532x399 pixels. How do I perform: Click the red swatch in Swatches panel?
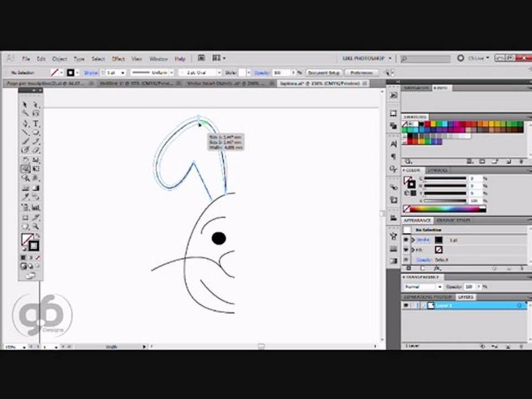(427, 124)
